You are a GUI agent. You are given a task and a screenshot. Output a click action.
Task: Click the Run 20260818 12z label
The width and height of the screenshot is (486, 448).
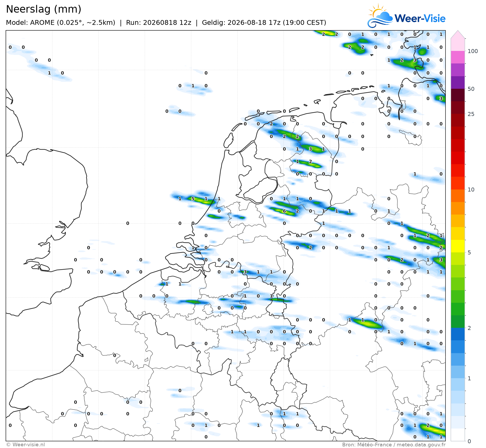click(x=159, y=23)
